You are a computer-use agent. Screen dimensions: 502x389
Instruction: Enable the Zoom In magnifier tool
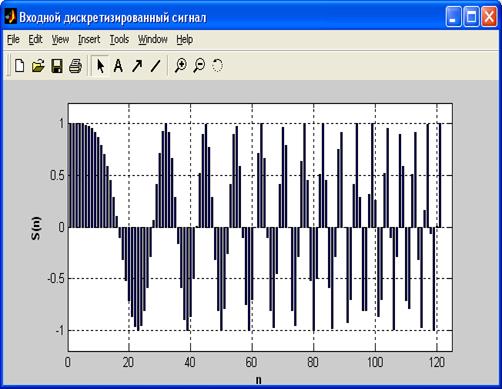click(181, 65)
